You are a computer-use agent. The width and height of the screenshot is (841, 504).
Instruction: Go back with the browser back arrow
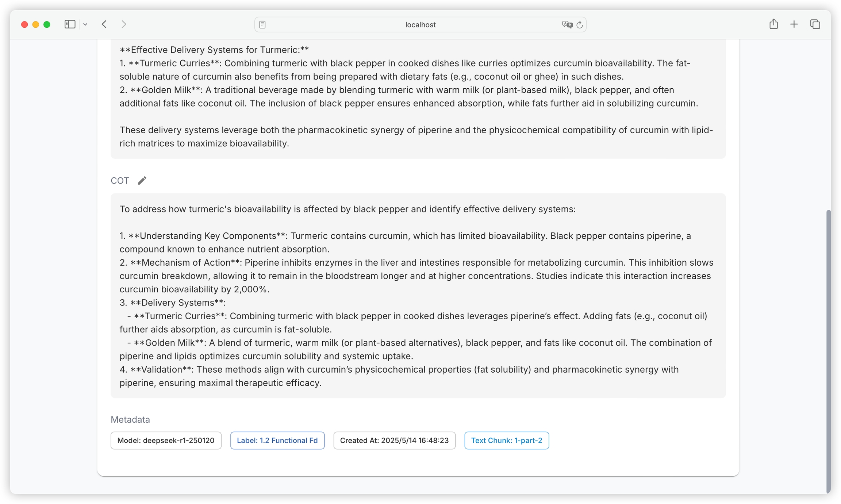(x=104, y=24)
